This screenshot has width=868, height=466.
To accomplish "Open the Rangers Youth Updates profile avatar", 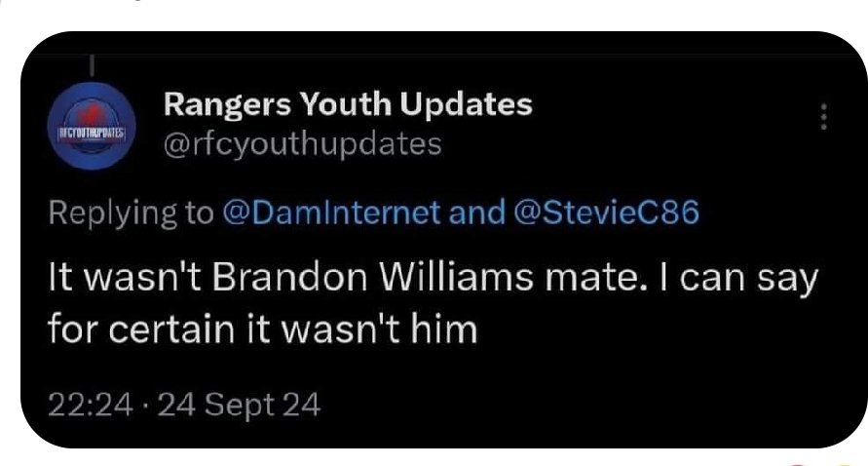I will click(x=92, y=125).
